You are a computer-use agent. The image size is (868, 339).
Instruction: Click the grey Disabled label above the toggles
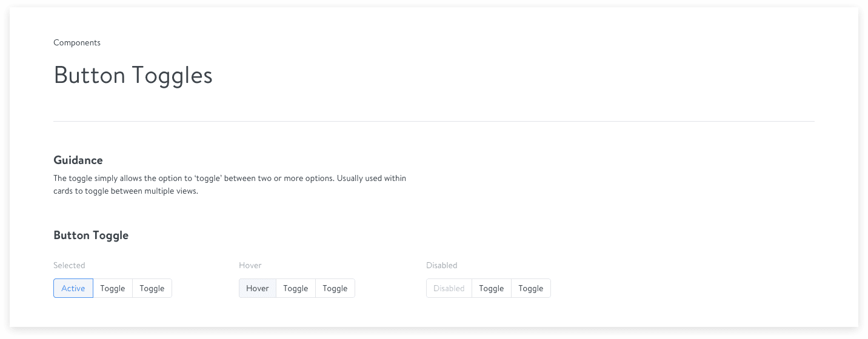442,265
